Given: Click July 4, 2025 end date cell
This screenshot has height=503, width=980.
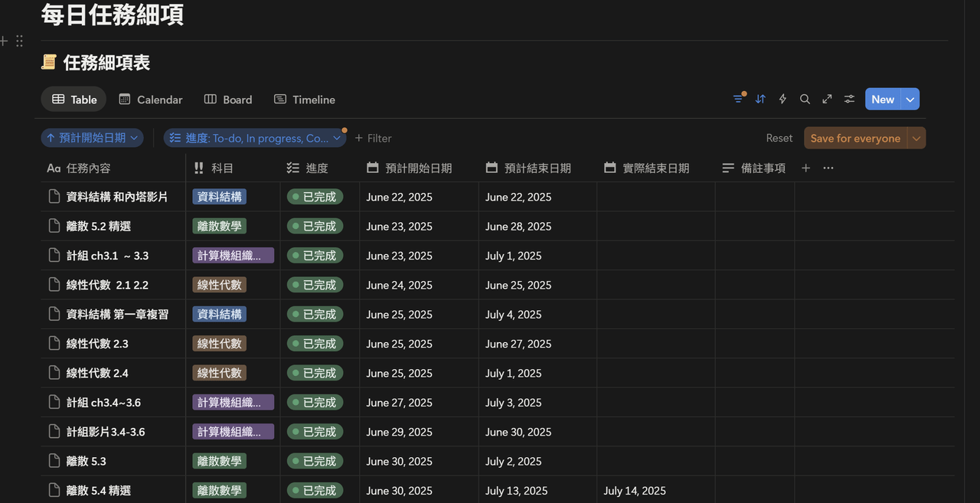Looking at the screenshot, I should coord(513,314).
